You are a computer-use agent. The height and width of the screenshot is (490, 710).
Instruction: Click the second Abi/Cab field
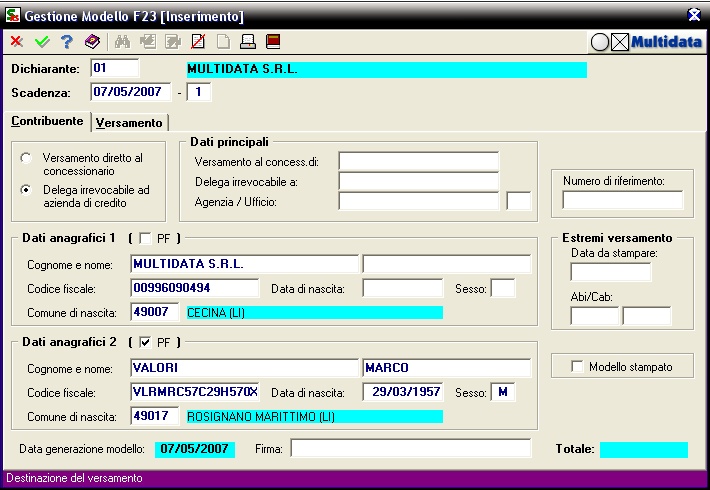tap(647, 316)
